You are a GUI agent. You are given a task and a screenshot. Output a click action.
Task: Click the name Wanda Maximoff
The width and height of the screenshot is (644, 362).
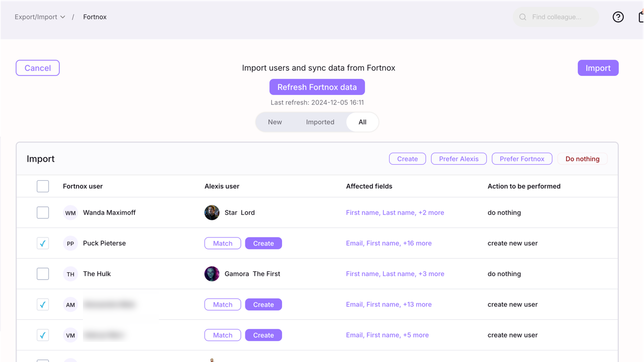pos(109,213)
